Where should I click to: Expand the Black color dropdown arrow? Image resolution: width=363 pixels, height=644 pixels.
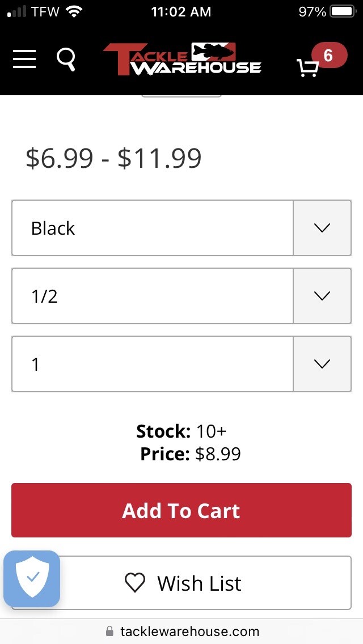[322, 228]
